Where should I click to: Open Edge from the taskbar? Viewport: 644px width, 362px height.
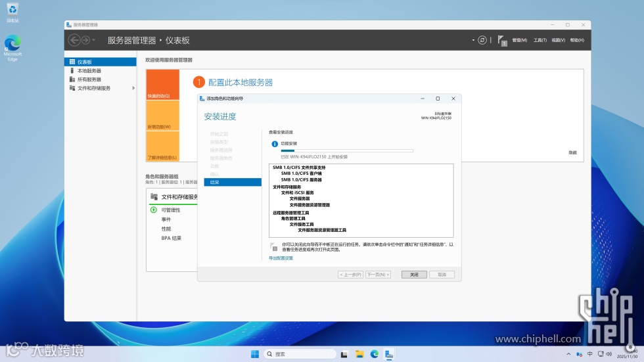point(374,354)
